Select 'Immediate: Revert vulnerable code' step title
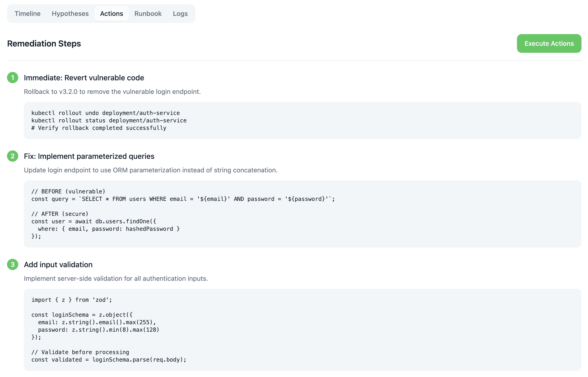Viewport: 588px width, 377px height. pyautogui.click(x=84, y=78)
